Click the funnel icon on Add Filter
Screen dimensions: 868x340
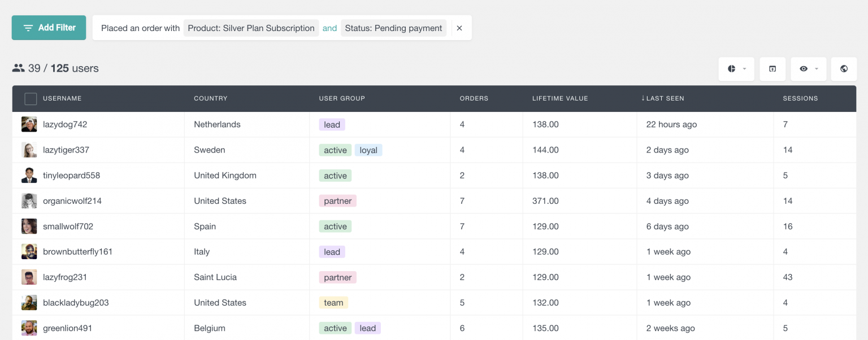29,27
